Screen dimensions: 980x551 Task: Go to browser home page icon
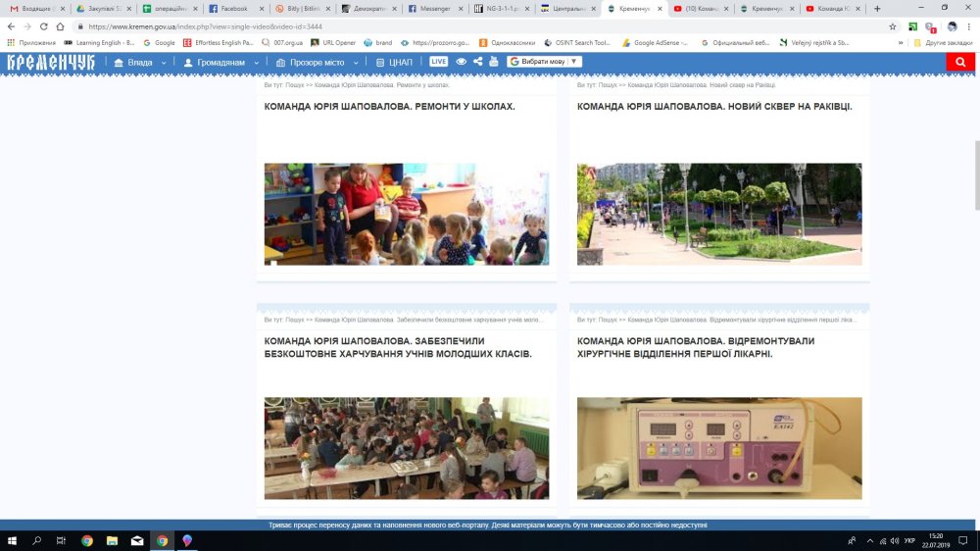tap(61, 26)
